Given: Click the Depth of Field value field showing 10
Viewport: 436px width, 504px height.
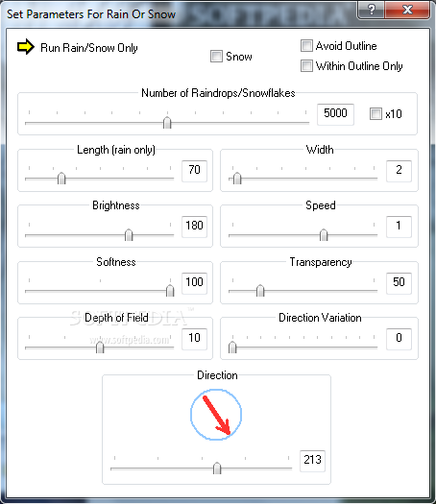Looking at the screenshot, I should (x=194, y=339).
